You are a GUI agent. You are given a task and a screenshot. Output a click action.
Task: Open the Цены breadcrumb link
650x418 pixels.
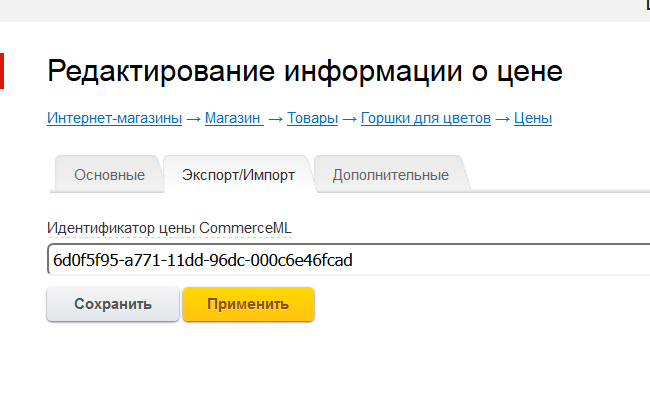pos(533,118)
